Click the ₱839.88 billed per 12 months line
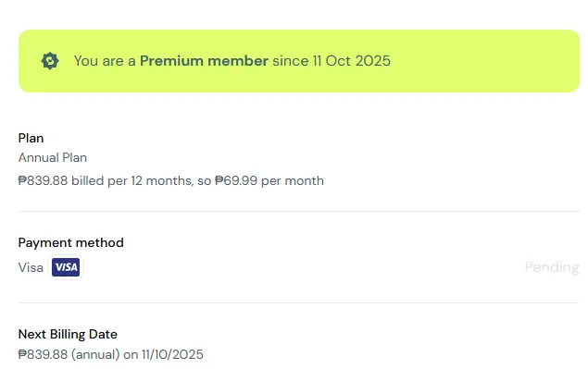588x369 pixels. pos(171,181)
